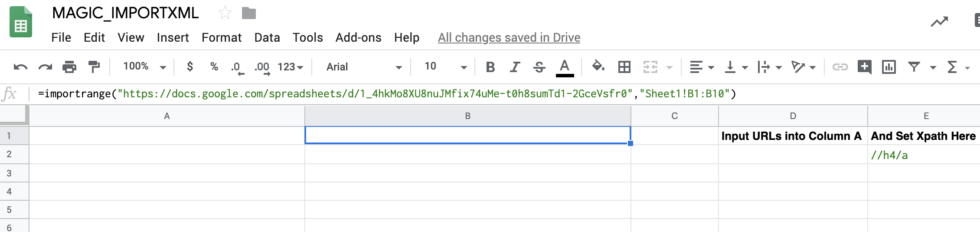The height and width of the screenshot is (232, 980).
Task: Toggle bold formatting
Action: click(x=490, y=67)
